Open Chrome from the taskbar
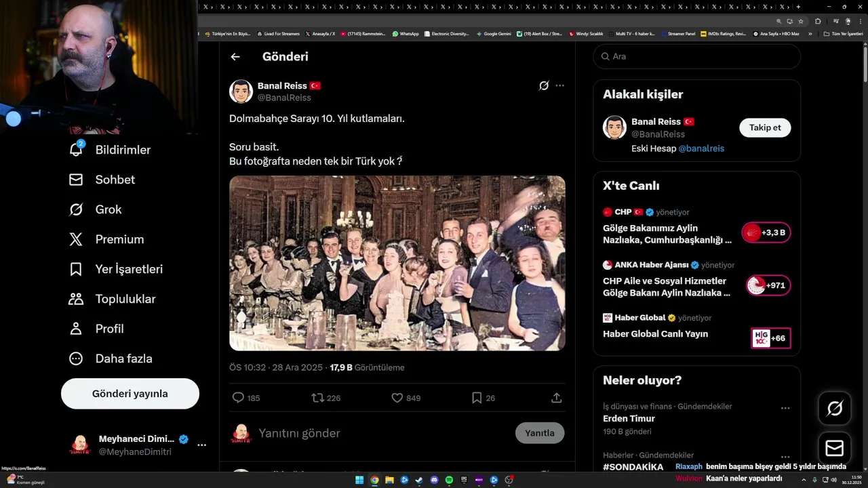868x488 pixels. [374, 480]
